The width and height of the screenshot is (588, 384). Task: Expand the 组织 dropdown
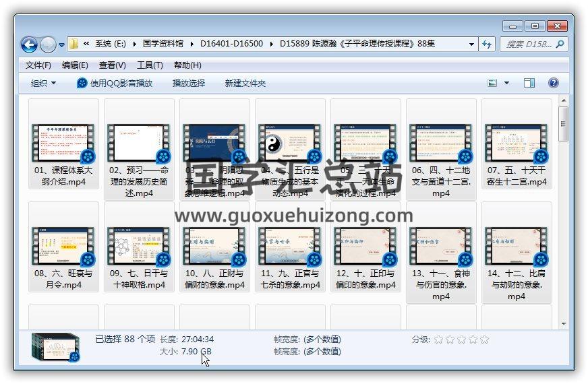[x=43, y=83]
